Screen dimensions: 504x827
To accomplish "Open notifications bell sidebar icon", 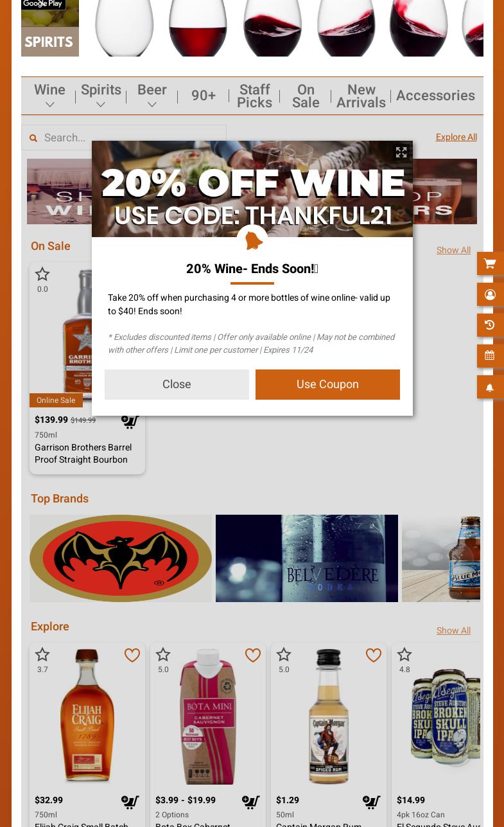I will pos(491,387).
